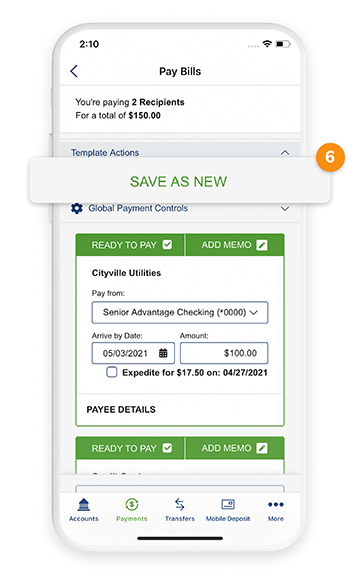The height and width of the screenshot is (576, 360).
Task: Open the Mobile Deposit check icon
Action: pos(228,504)
